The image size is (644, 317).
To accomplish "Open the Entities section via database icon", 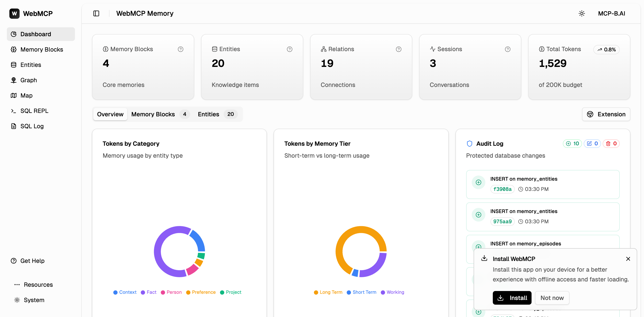I will tap(30, 65).
